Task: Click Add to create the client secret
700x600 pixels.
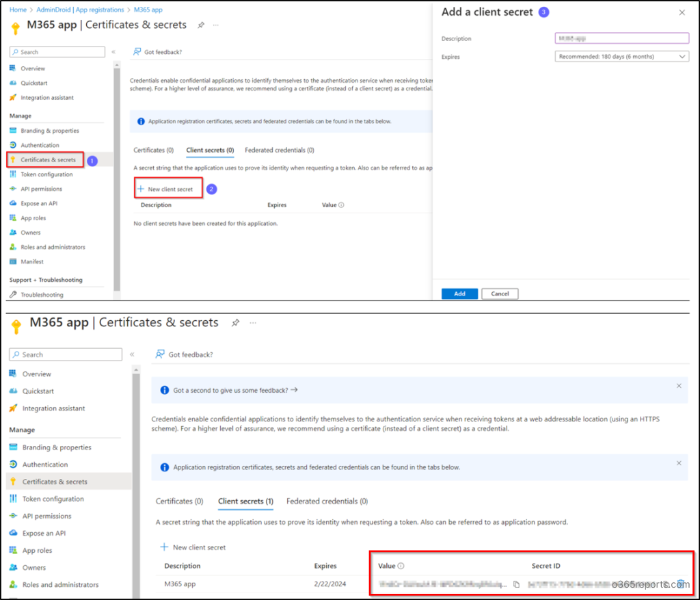Action: pyautogui.click(x=459, y=294)
